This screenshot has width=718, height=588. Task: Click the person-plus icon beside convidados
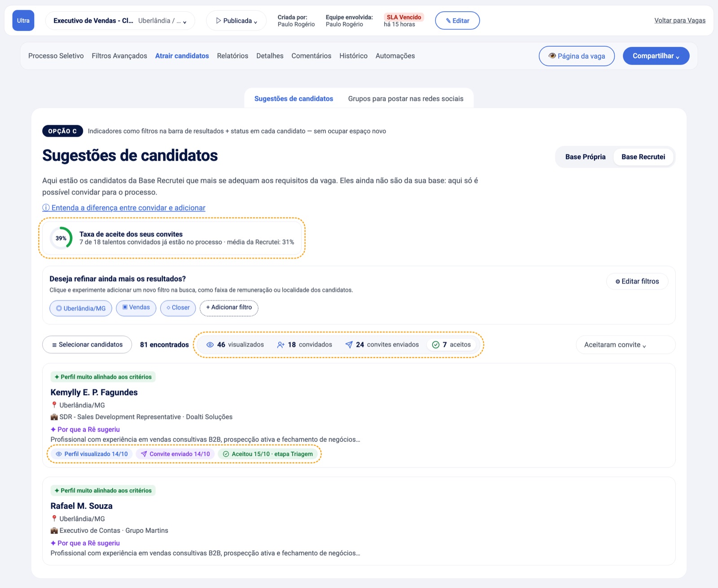(281, 345)
